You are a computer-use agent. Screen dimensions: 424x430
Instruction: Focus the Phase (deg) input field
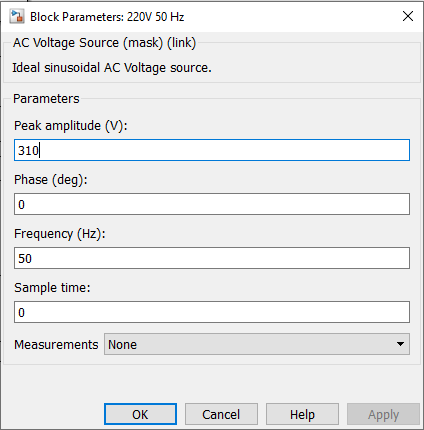coord(212,204)
